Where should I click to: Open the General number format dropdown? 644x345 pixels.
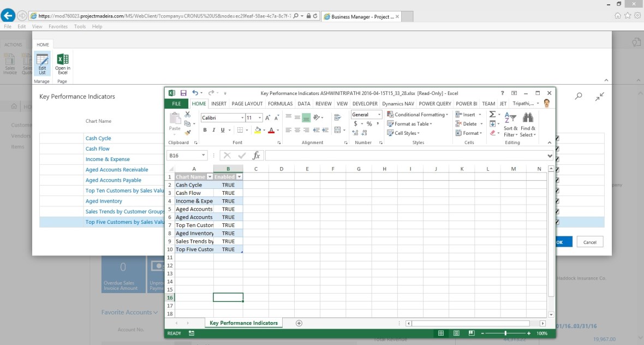[380, 115]
